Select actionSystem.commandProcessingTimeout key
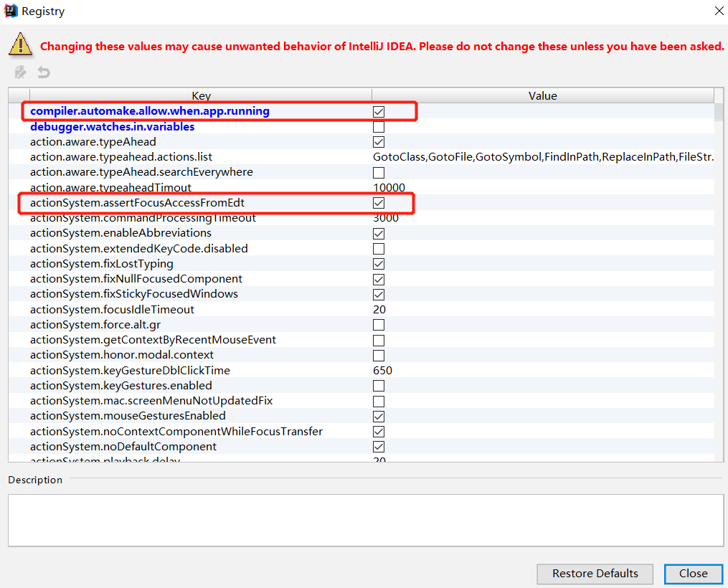Screen dimensions: 728x588 point(143,218)
